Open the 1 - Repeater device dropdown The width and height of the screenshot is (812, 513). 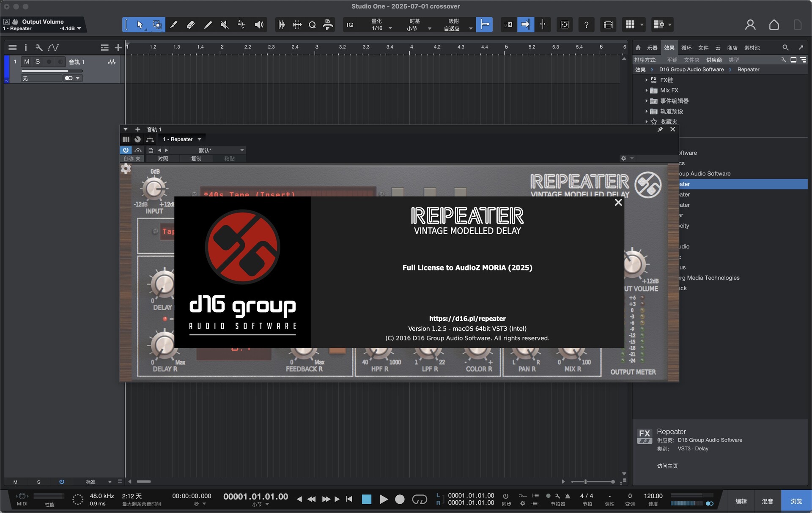[182, 139]
